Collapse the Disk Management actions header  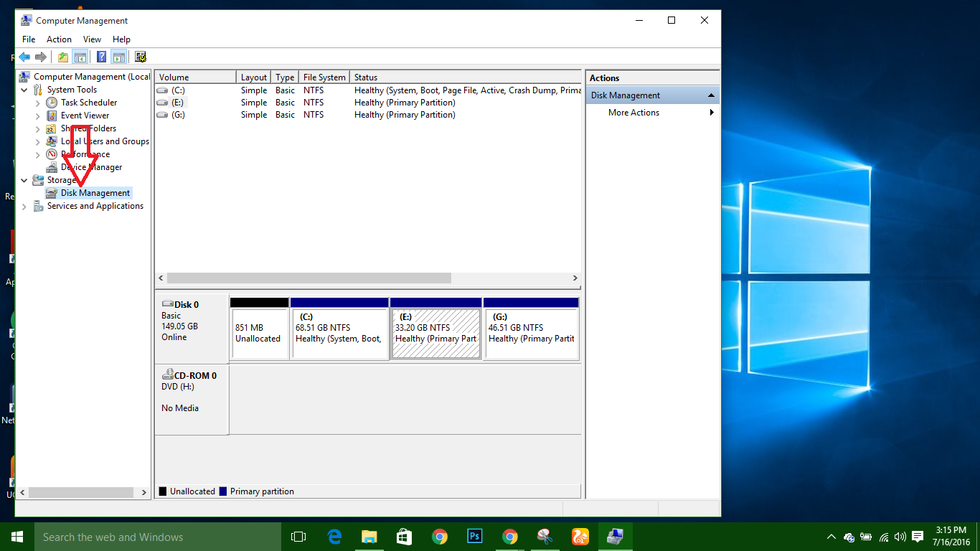pyautogui.click(x=711, y=95)
